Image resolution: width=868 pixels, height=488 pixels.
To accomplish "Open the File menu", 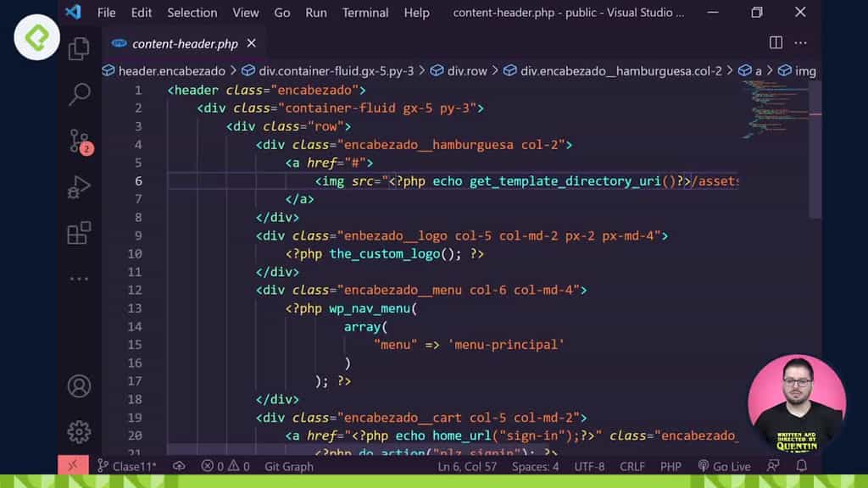I will 106,12.
